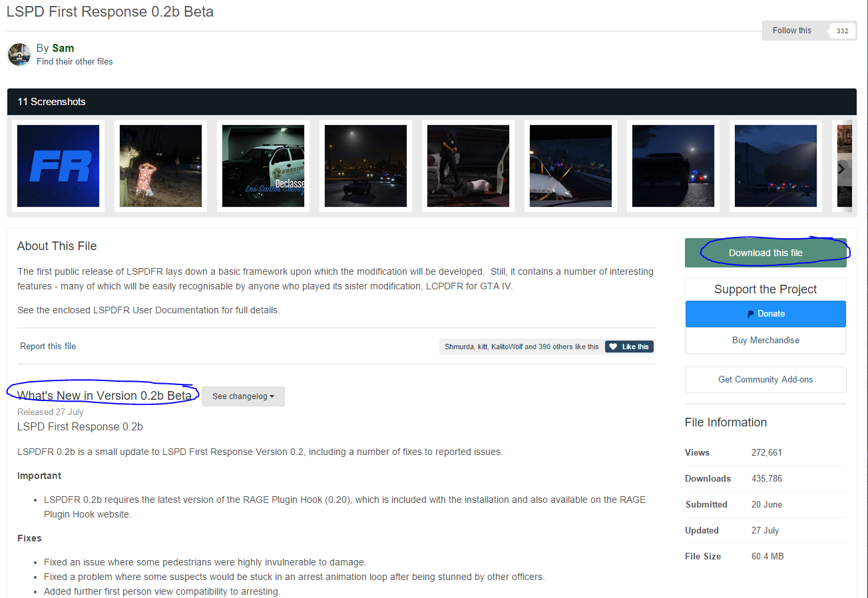This screenshot has height=598, width=868.
Task: Open Get Community Add-ons
Action: [765, 380]
